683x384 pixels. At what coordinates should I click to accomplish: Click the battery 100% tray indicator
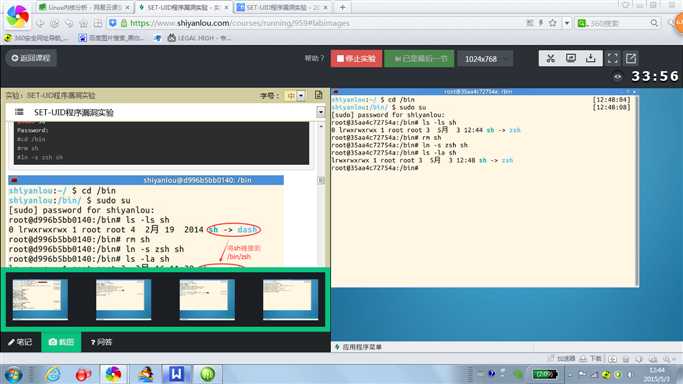pyautogui.click(x=544, y=374)
